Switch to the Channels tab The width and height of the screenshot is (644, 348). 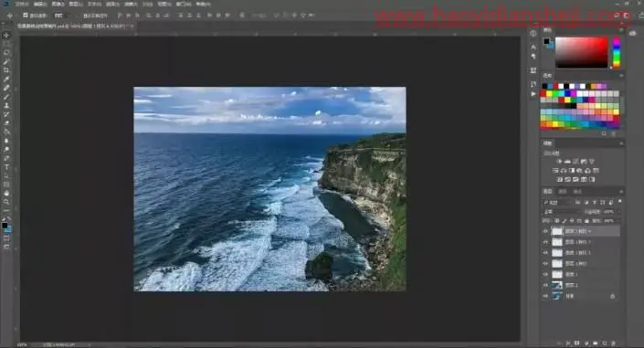pyautogui.click(x=563, y=192)
